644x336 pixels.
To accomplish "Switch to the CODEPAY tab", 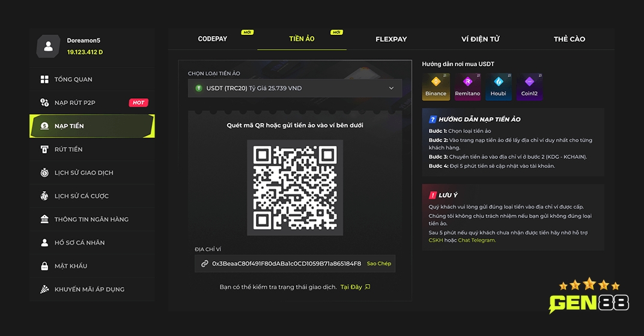I will [x=212, y=39].
